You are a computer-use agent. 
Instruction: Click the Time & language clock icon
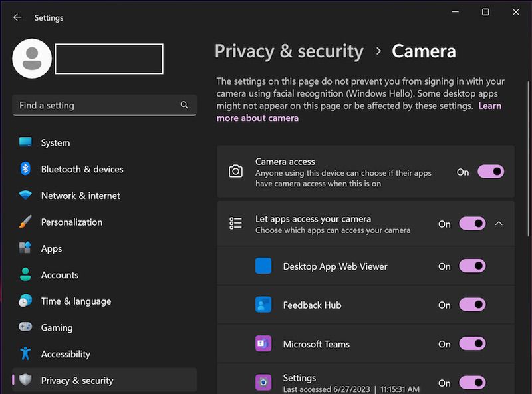click(x=25, y=301)
